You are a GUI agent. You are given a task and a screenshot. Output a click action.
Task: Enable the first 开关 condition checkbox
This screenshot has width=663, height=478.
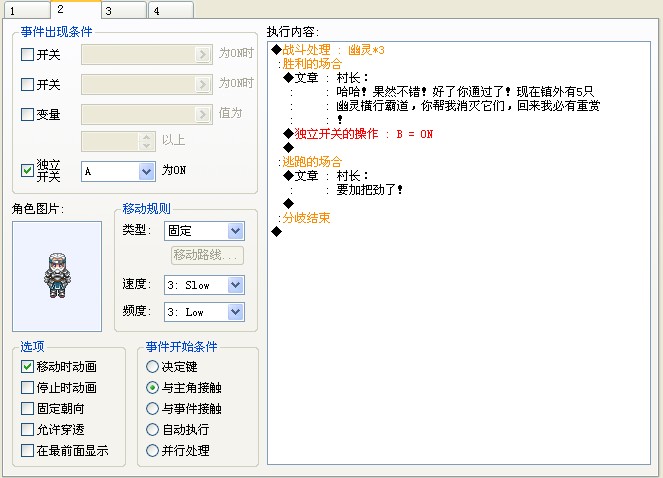[27, 54]
